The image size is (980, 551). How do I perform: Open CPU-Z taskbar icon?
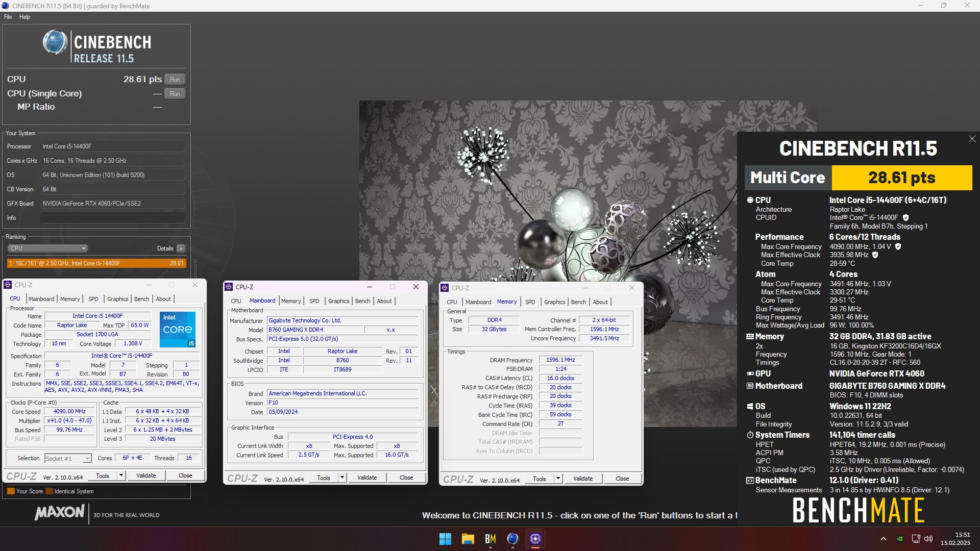coord(535,539)
